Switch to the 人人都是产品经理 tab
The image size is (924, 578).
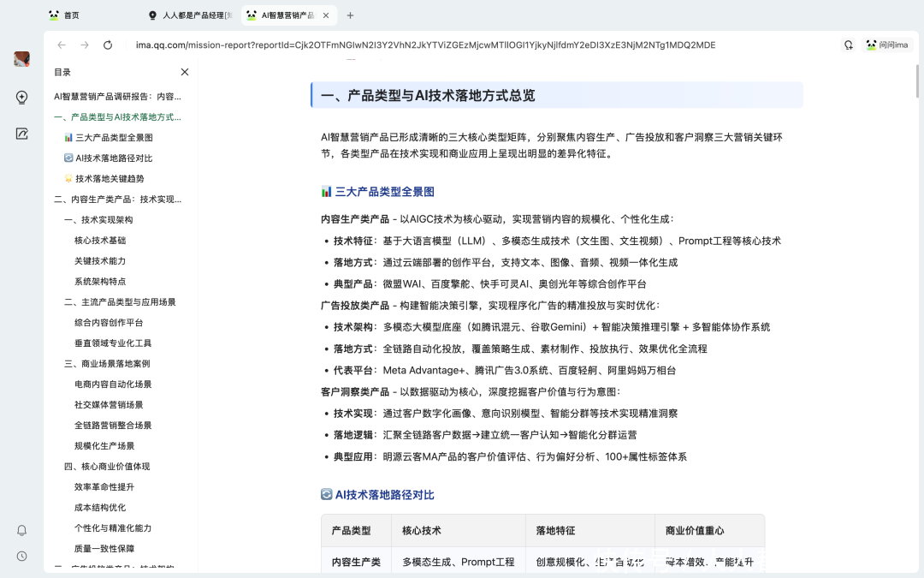[190, 15]
